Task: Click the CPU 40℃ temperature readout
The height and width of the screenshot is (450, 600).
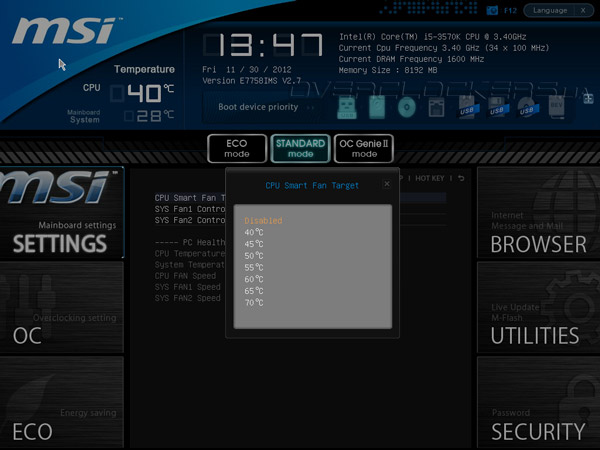Action: [142, 93]
